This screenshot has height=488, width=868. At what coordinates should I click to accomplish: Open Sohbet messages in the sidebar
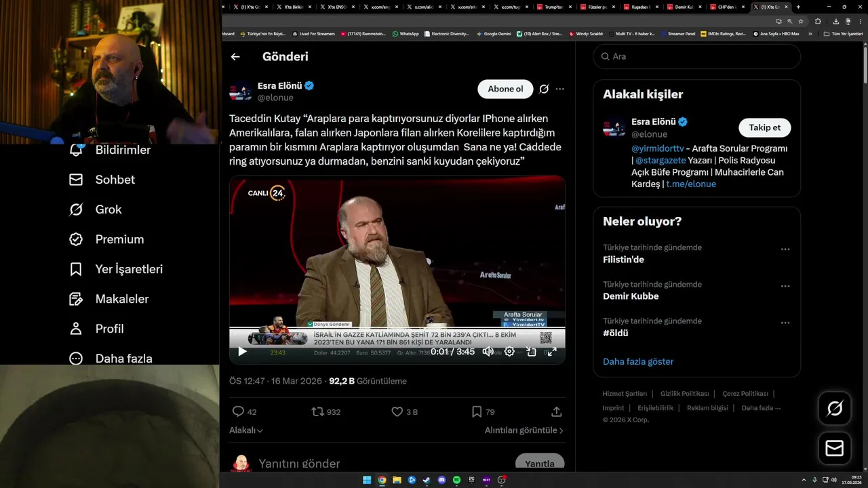point(102,180)
